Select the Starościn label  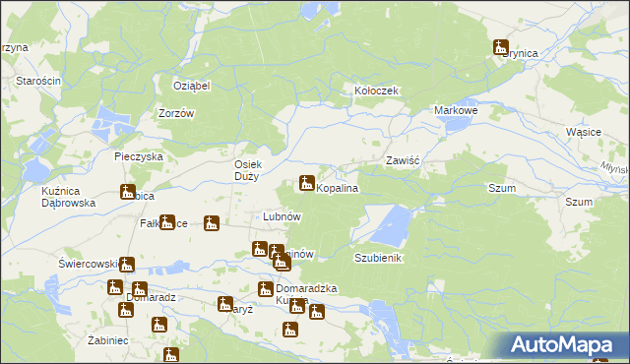pyautogui.click(x=38, y=81)
